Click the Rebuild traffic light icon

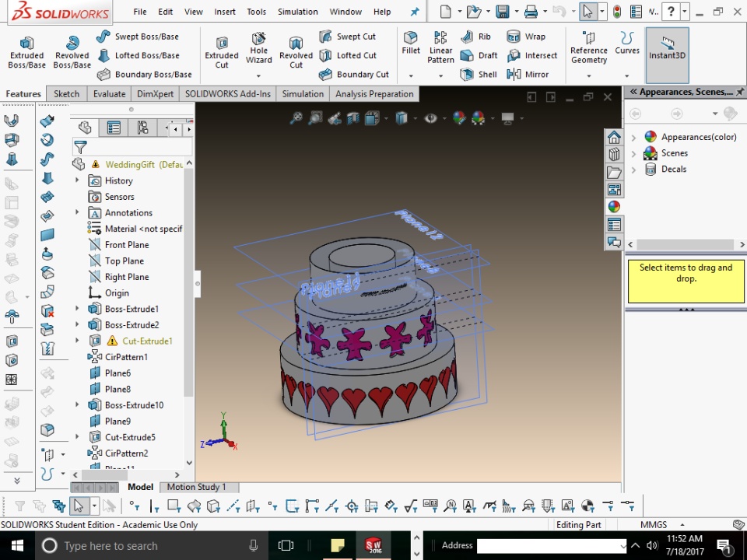pyautogui.click(x=617, y=12)
